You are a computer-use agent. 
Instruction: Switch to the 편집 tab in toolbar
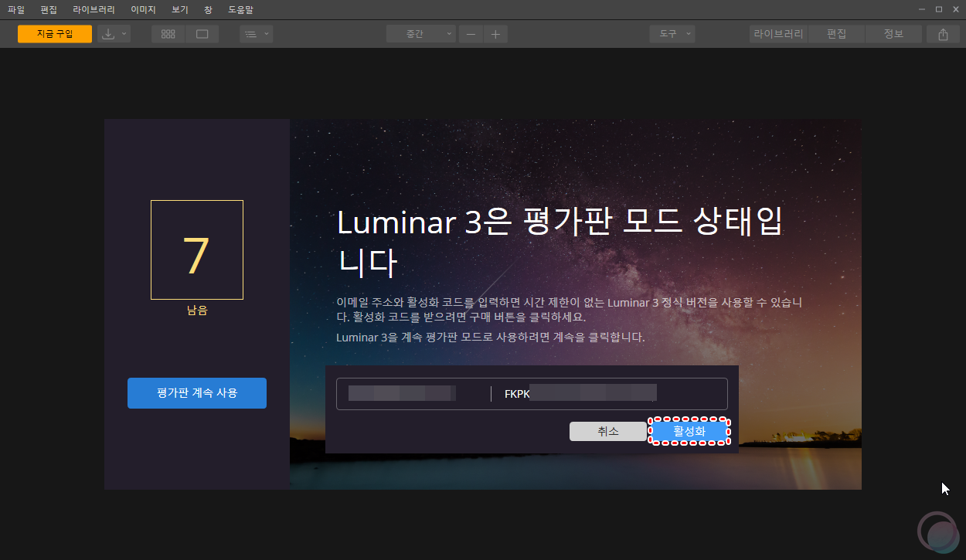[836, 34]
